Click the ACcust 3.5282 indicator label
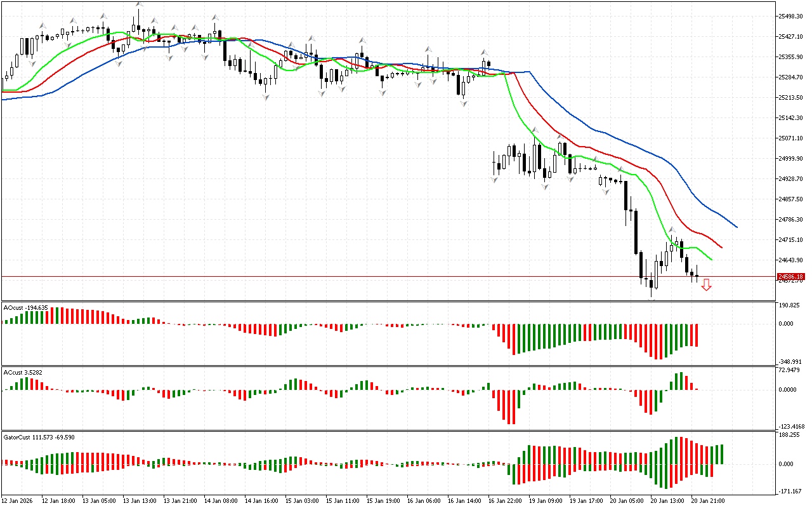Screen dimensions: 812x508 coord(23,372)
